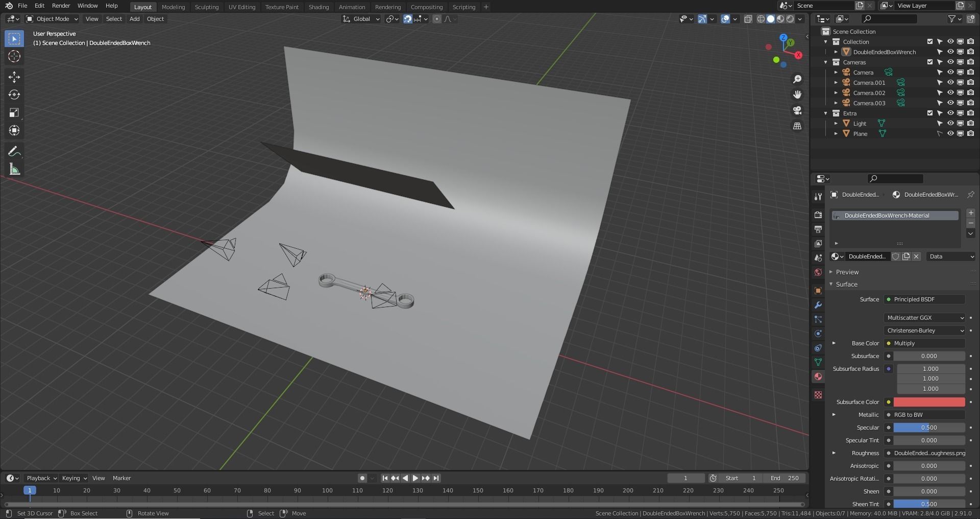Open the Rendering menu in the top bar
Screen dimensions: 980x519
(387, 7)
